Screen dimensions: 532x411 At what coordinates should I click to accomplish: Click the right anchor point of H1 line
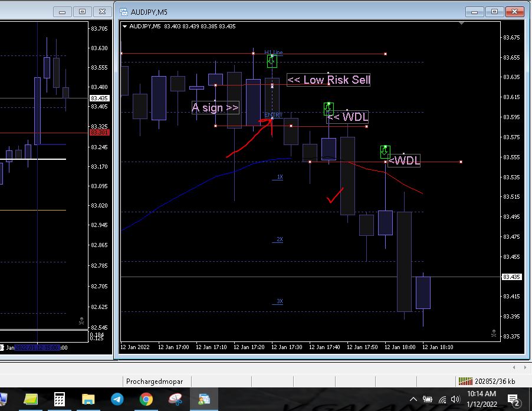tap(385, 54)
